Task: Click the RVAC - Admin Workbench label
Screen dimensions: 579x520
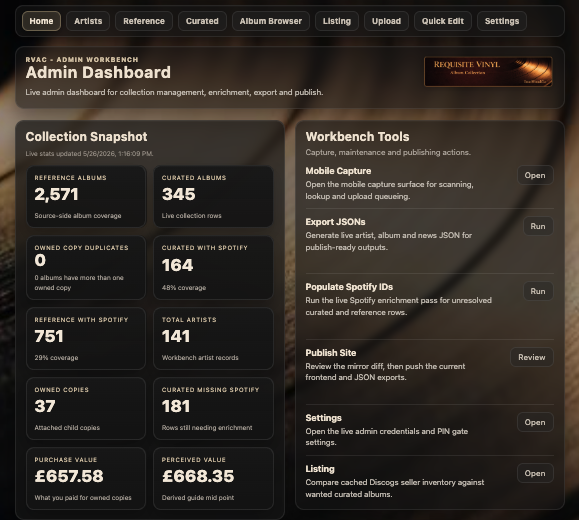Action: point(82,59)
